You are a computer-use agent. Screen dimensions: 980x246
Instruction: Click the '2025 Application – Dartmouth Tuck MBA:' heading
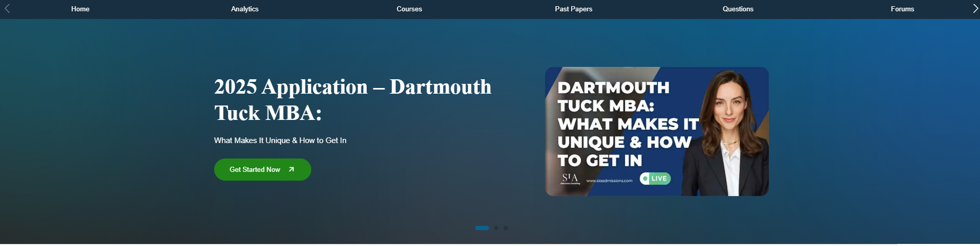353,100
